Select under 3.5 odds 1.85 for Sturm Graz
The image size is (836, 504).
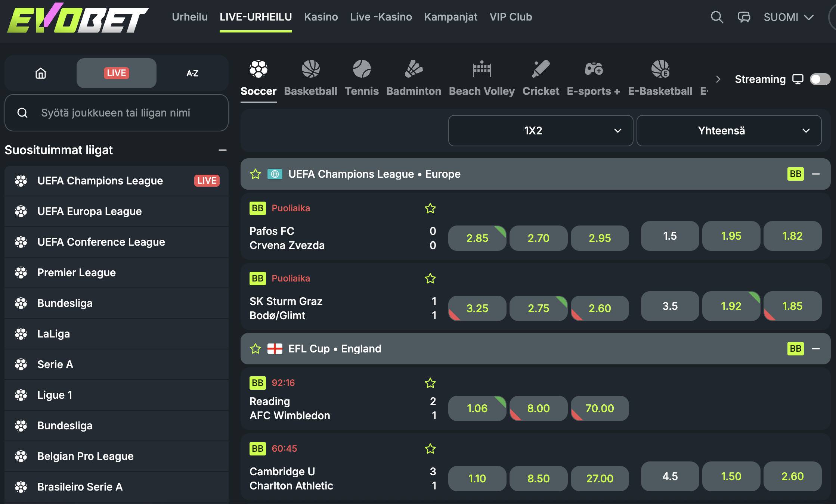[x=792, y=306]
